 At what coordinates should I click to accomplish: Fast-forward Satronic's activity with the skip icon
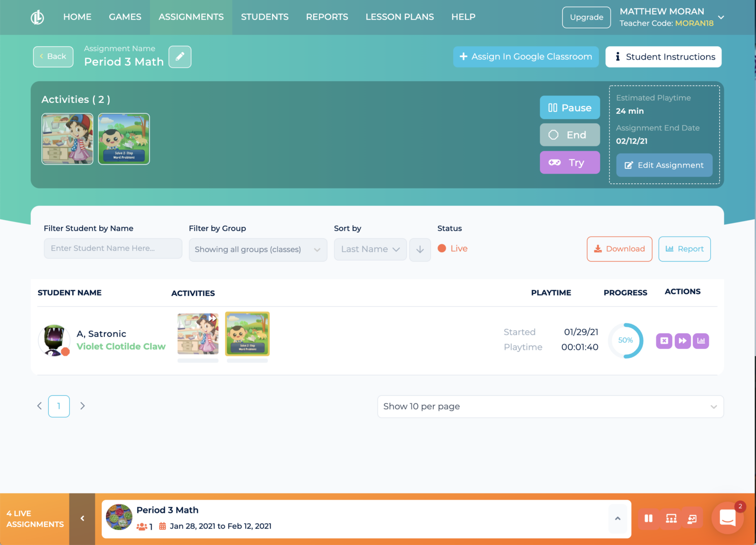pos(682,341)
